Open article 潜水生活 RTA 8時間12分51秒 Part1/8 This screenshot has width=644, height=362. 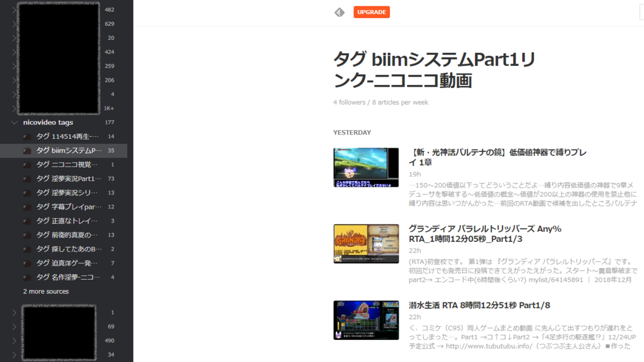click(x=479, y=305)
